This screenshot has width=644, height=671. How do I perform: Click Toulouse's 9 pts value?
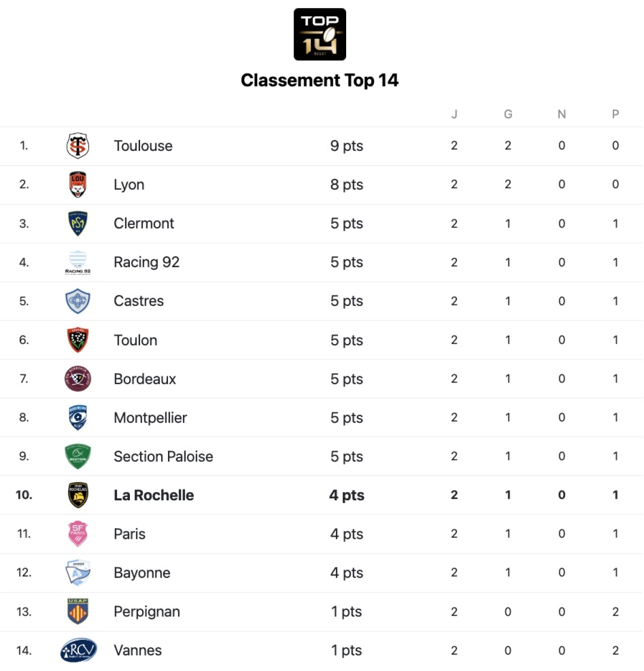tap(347, 146)
